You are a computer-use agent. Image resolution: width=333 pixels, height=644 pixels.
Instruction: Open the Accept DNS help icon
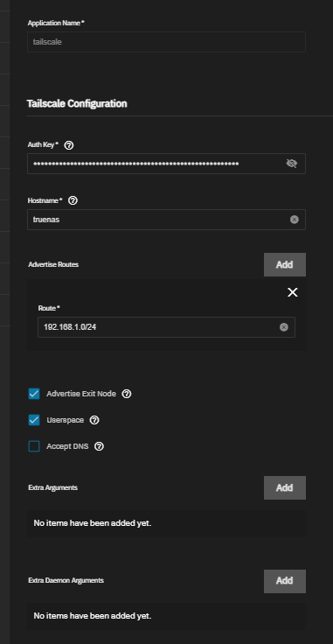(x=99, y=446)
